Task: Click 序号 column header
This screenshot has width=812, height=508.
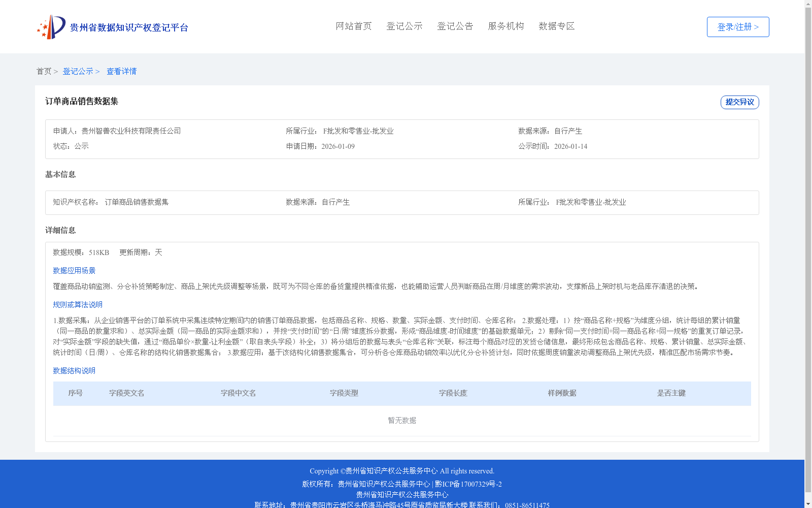Action: 76,393
